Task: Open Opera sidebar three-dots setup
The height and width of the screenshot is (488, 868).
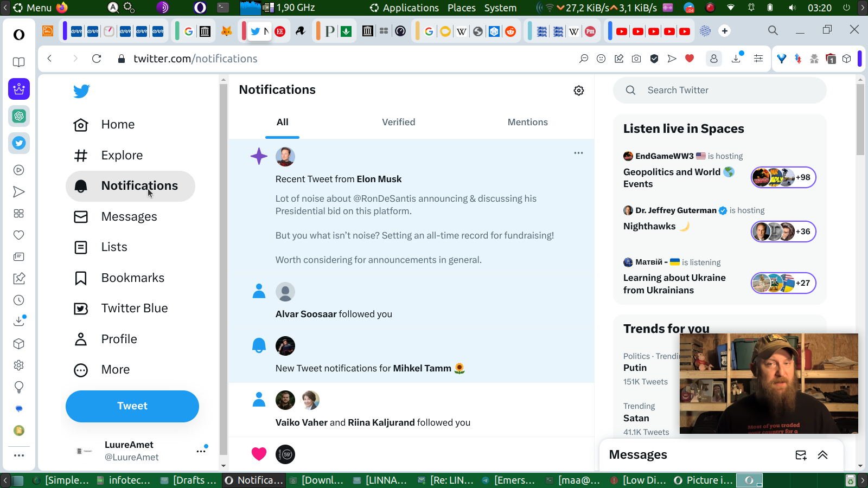Action: click(19, 455)
